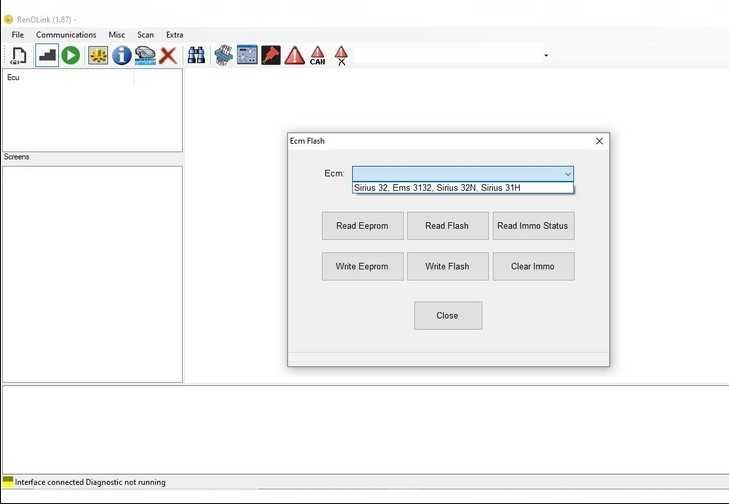Click the Read Eeprom button

pyautogui.click(x=363, y=226)
